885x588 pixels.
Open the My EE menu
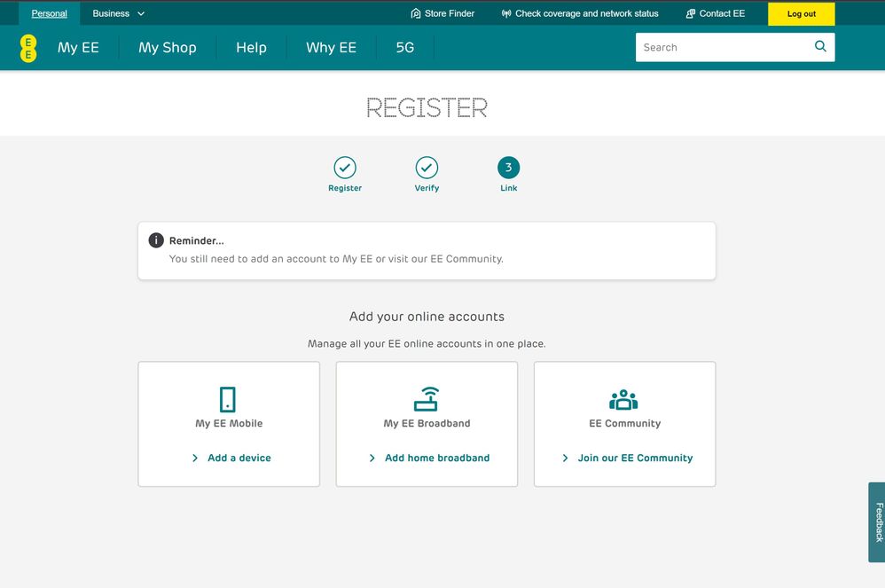point(78,47)
